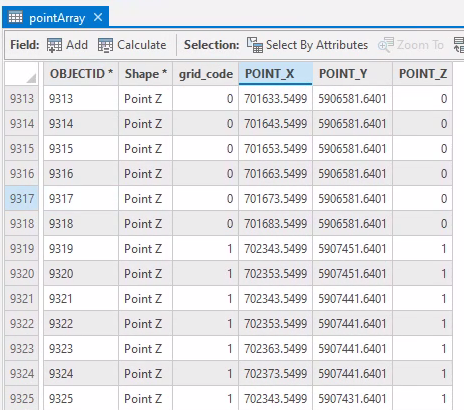Select the POINT_X column header
The height and width of the screenshot is (410, 464).
tap(275, 74)
